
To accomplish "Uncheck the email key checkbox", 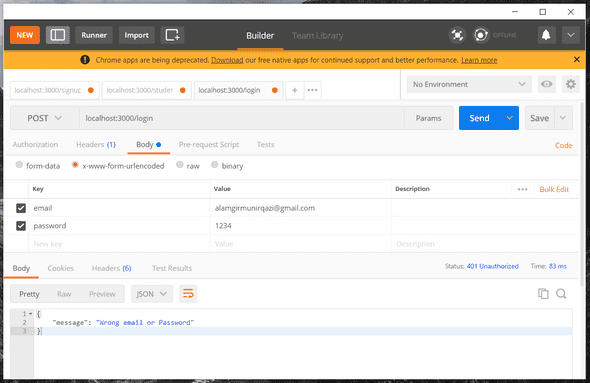I will coord(21,208).
